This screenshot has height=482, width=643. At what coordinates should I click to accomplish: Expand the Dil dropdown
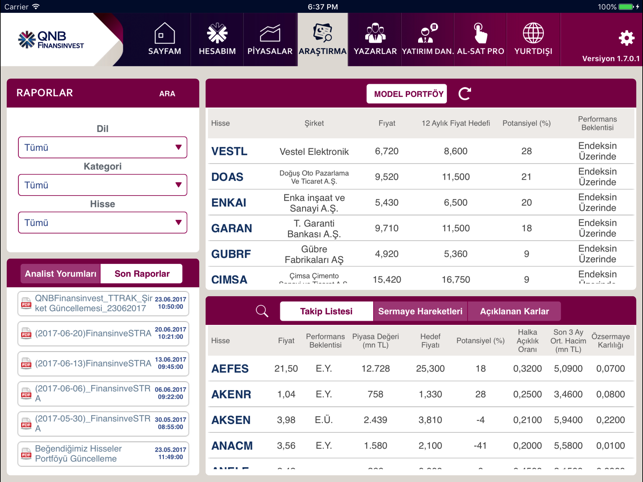pos(103,147)
